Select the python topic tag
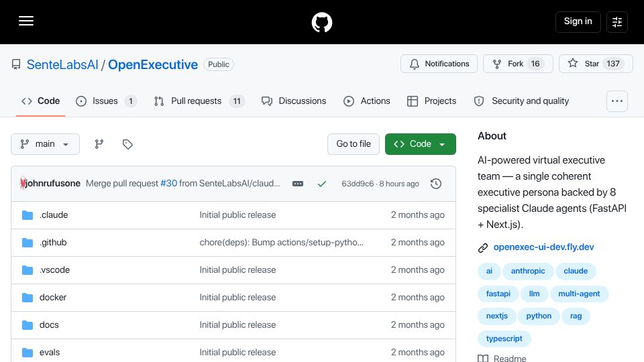Image resolution: width=644 pixels, height=362 pixels. click(539, 316)
